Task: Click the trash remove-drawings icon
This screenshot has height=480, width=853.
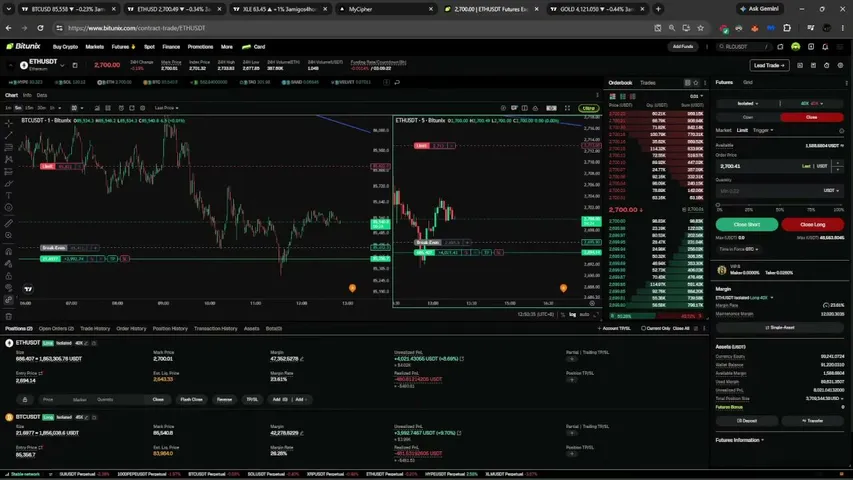Action: click(9, 316)
